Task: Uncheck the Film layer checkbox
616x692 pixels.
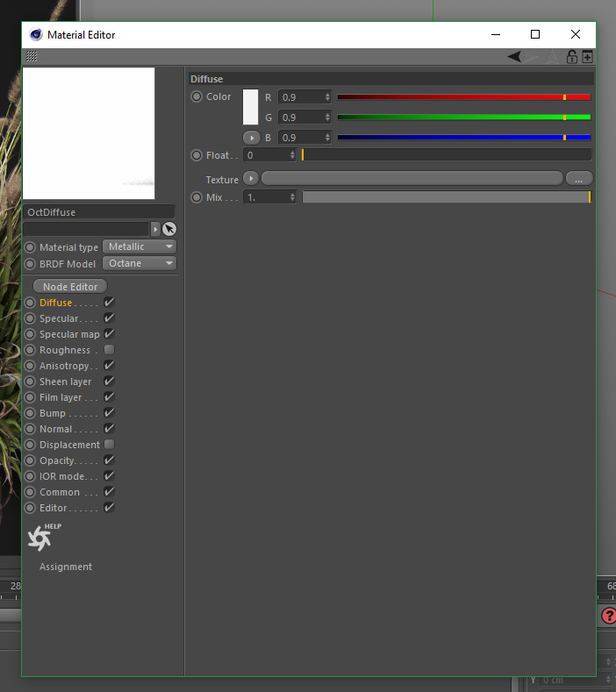Action: pos(109,396)
